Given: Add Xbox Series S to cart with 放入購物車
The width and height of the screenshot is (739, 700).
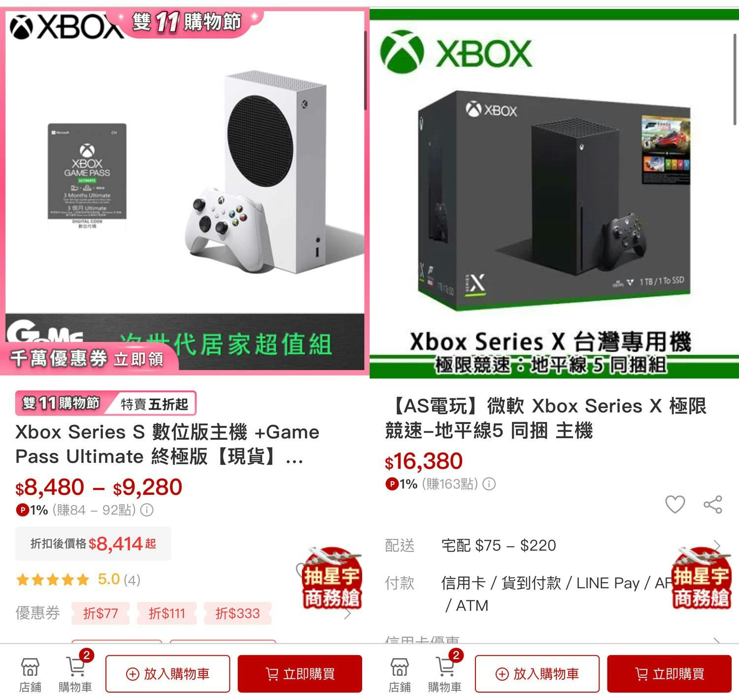Looking at the screenshot, I should (x=168, y=673).
